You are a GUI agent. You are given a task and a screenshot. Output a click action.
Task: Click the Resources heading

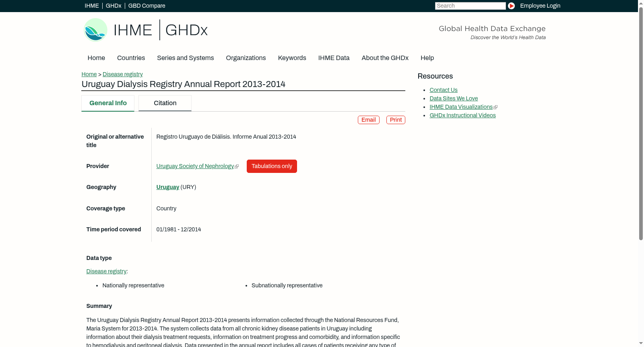[x=435, y=76]
